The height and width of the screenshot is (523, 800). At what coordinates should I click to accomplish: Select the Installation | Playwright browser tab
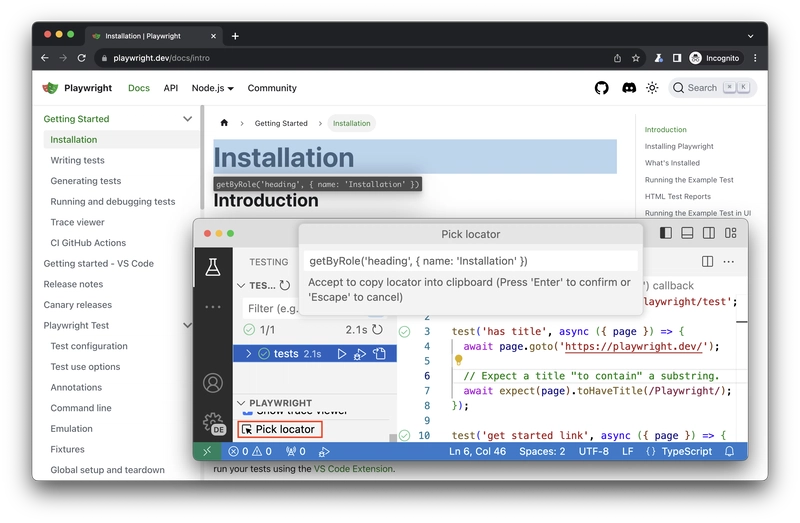click(x=154, y=36)
